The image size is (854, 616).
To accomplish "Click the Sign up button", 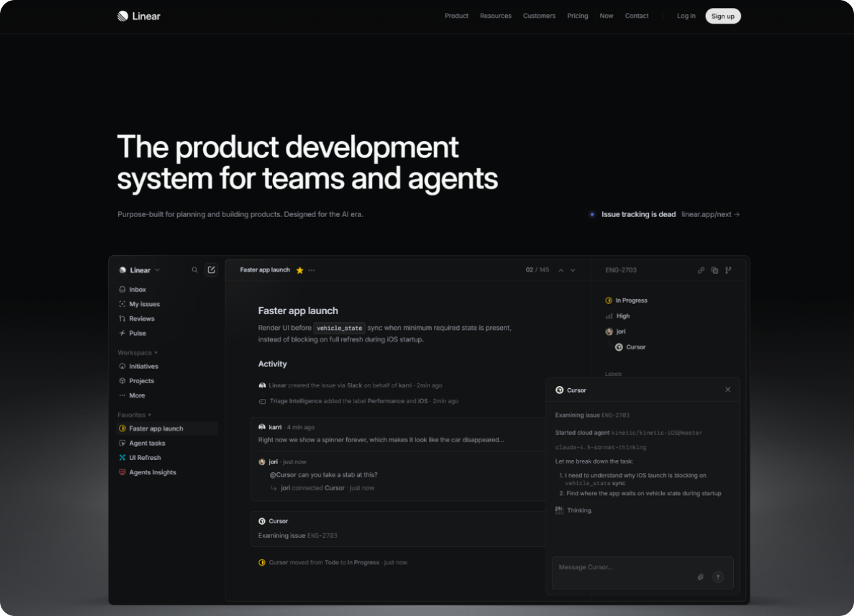I will coord(723,16).
